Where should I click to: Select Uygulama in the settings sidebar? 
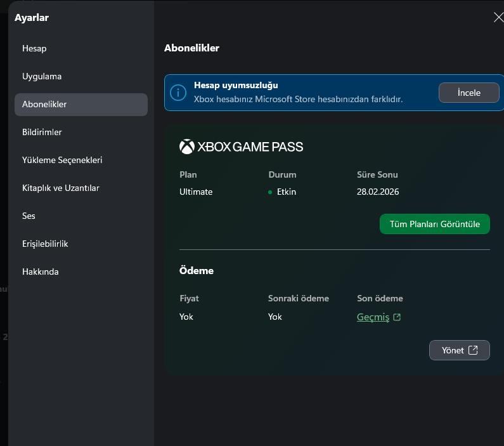(x=81, y=77)
